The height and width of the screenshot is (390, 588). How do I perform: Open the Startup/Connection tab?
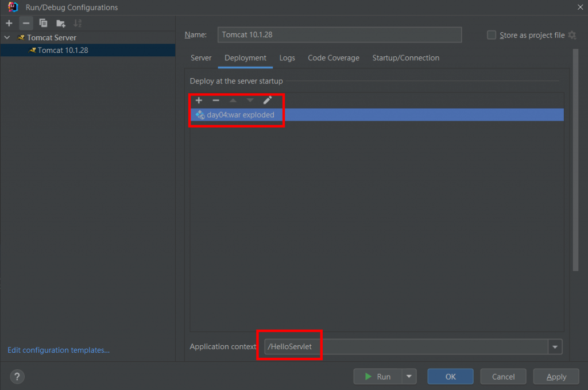click(406, 58)
